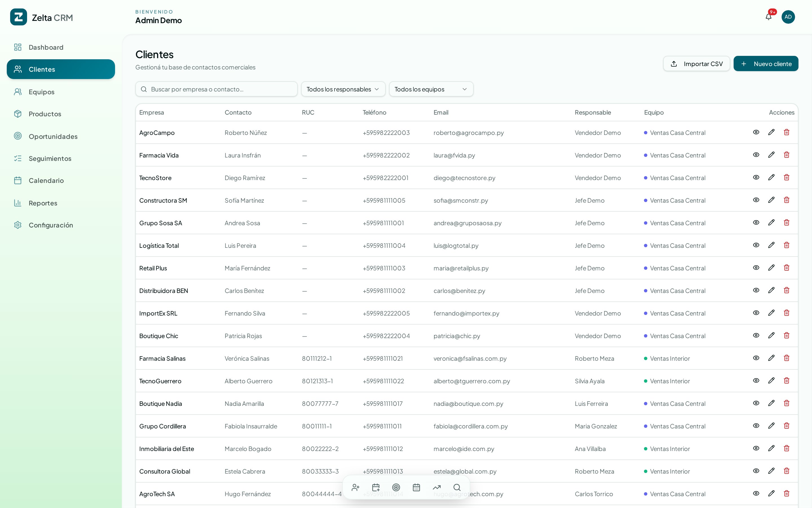
Task: Open Reportes in sidebar
Action: click(61, 203)
